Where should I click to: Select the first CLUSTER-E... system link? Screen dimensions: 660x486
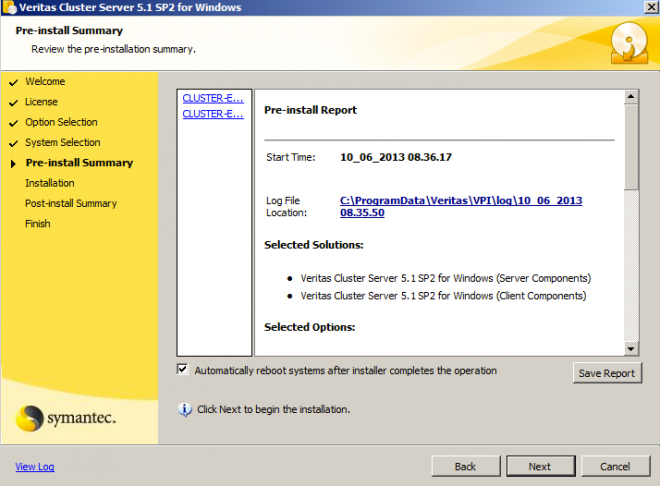(213, 98)
